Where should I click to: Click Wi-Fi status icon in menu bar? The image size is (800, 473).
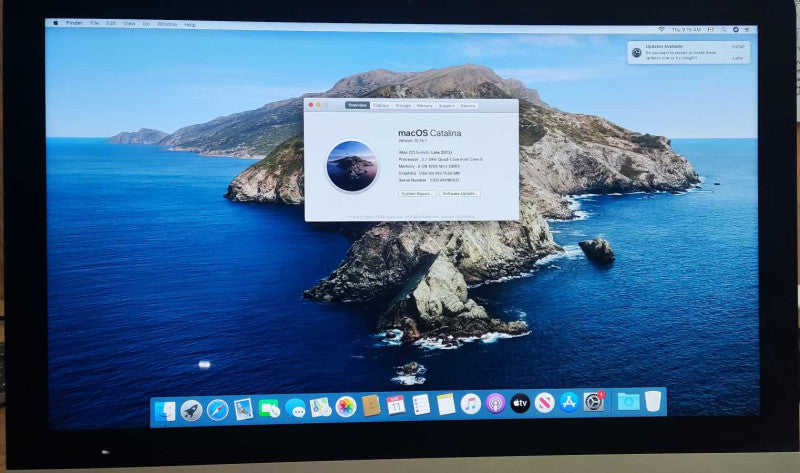coord(661,30)
